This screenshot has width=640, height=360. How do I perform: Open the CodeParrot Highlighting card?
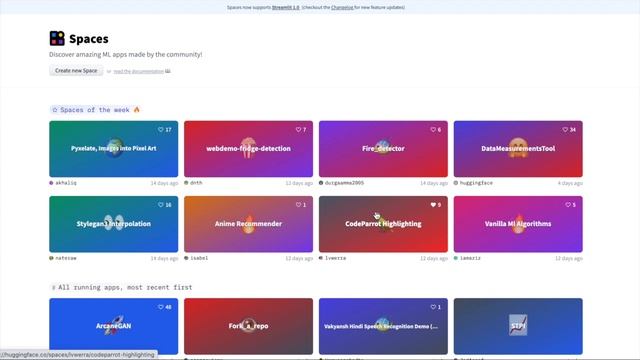tap(383, 224)
